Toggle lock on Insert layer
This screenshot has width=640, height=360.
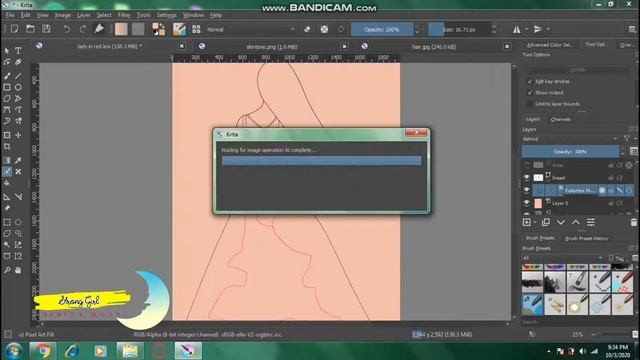(x=611, y=178)
